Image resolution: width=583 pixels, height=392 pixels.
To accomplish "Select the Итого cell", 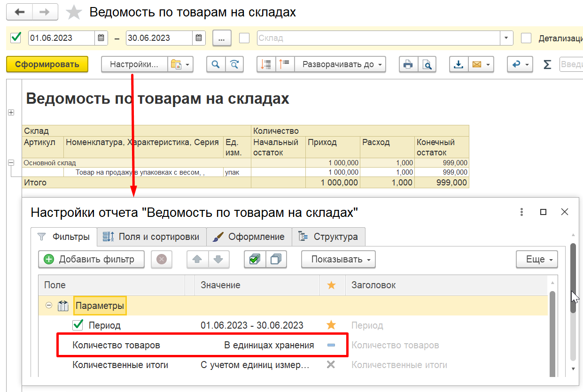I will pos(137,182).
